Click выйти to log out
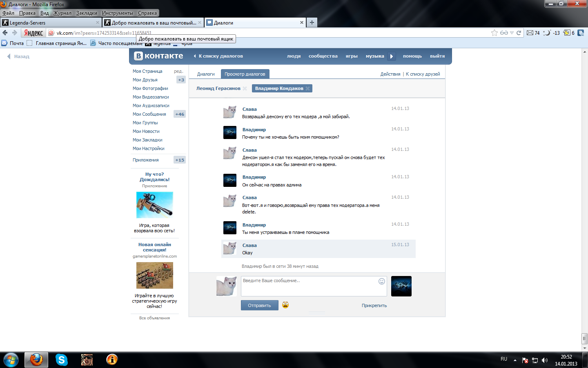 437,56
